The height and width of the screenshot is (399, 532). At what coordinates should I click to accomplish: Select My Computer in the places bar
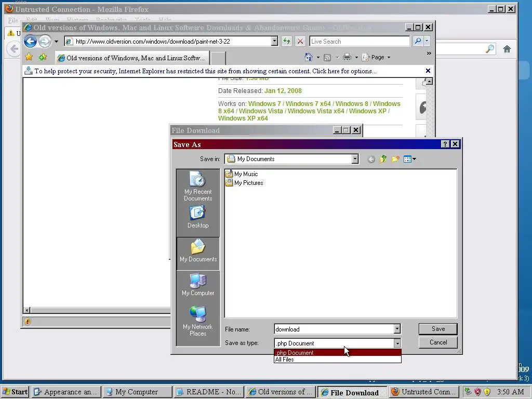point(198,285)
